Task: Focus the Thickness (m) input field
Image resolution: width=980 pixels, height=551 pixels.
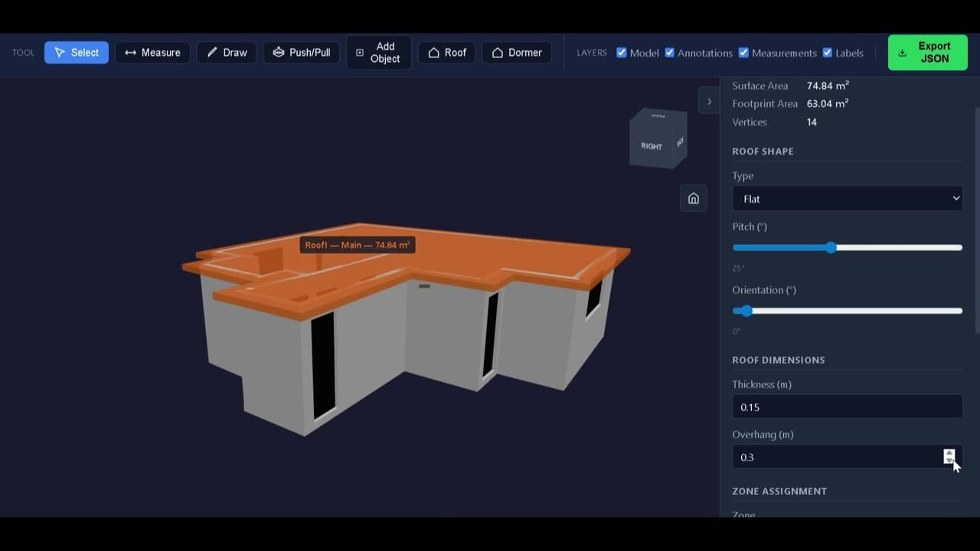Action: 848,406
